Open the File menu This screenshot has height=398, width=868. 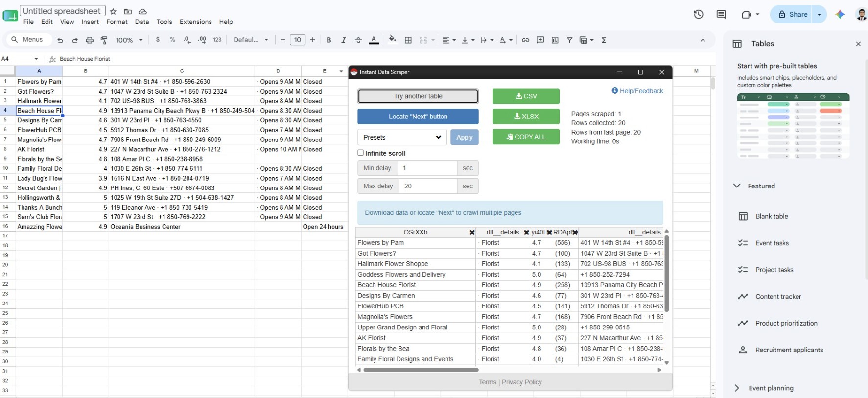(x=29, y=22)
